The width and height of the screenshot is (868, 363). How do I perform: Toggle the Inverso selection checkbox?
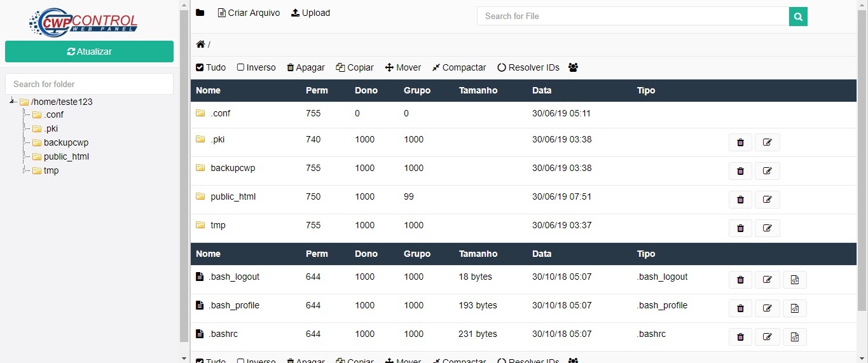pyautogui.click(x=240, y=67)
